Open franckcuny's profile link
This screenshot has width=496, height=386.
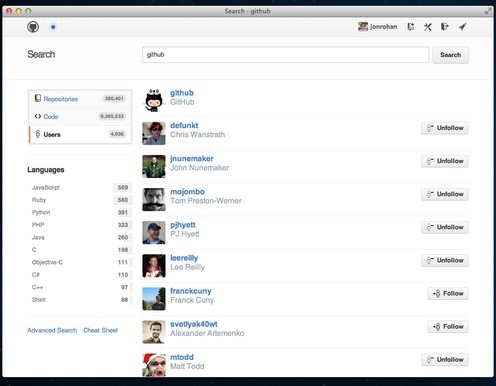point(191,291)
